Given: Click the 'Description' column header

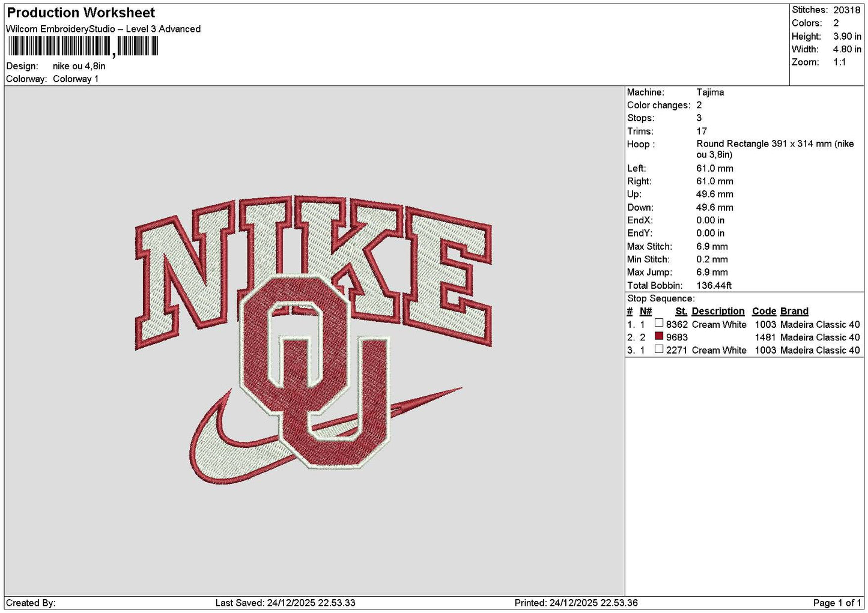Looking at the screenshot, I should (718, 311).
